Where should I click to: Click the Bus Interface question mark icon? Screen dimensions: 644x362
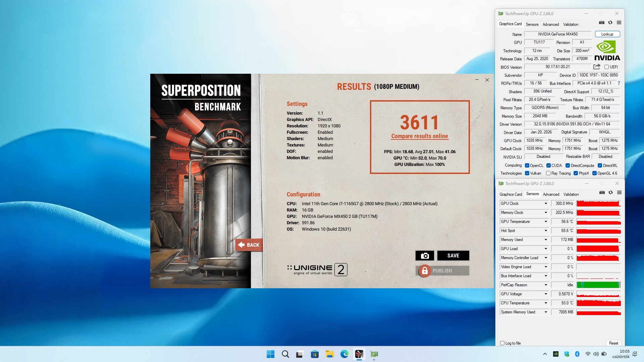619,83
